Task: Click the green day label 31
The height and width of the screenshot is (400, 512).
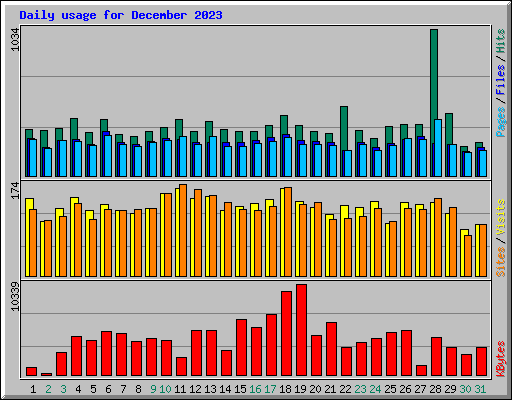Action: (480, 389)
